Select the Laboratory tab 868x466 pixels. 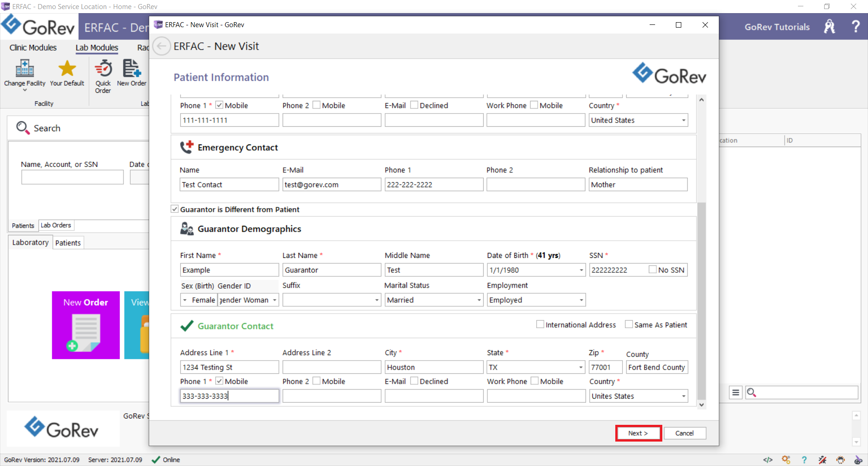[x=30, y=243]
